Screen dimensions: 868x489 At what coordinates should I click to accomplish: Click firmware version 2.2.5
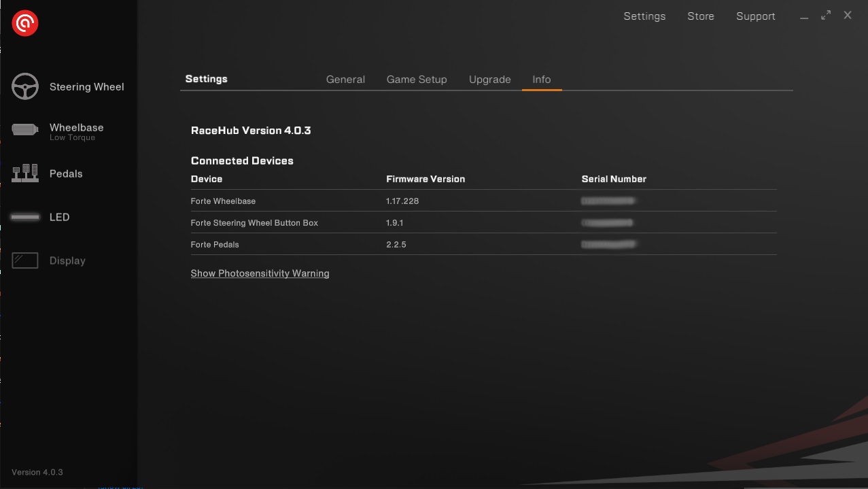(396, 245)
